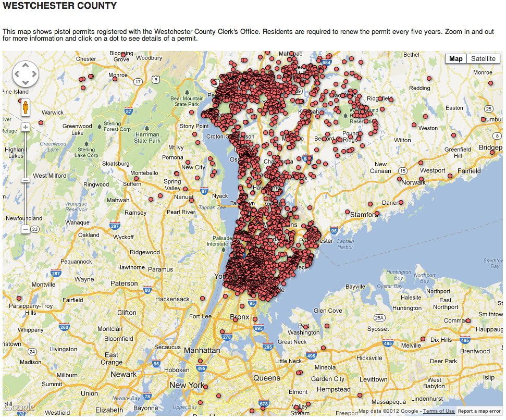Click the Interstate 695 highway shield
This screenshot has height=420, width=506.
point(258,328)
